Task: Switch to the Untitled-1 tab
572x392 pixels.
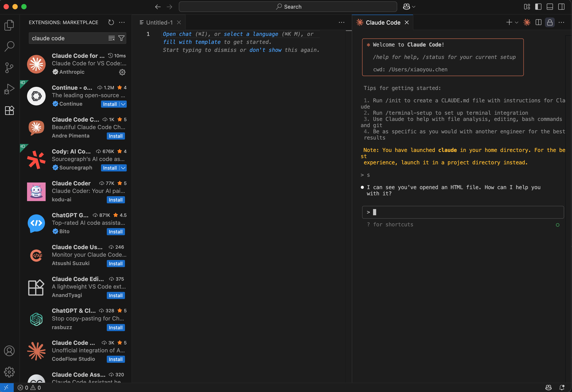Action: (159, 22)
